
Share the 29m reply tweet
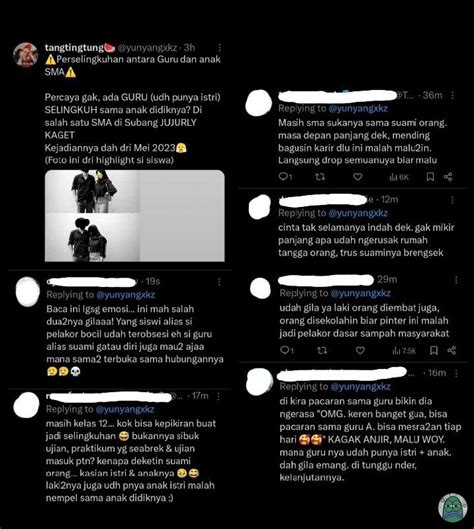pos(451,351)
